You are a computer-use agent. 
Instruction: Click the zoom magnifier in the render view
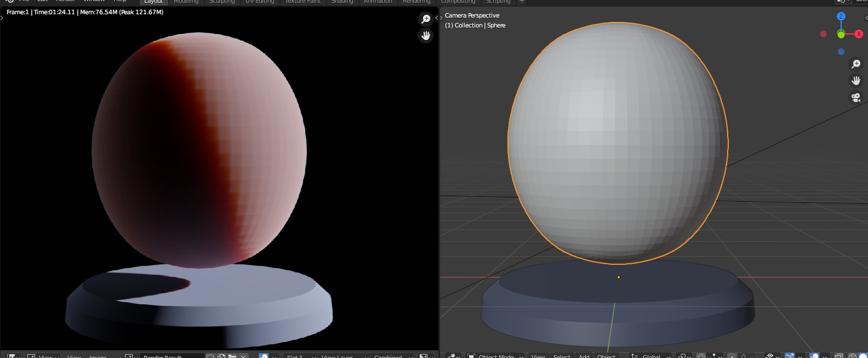click(x=425, y=19)
